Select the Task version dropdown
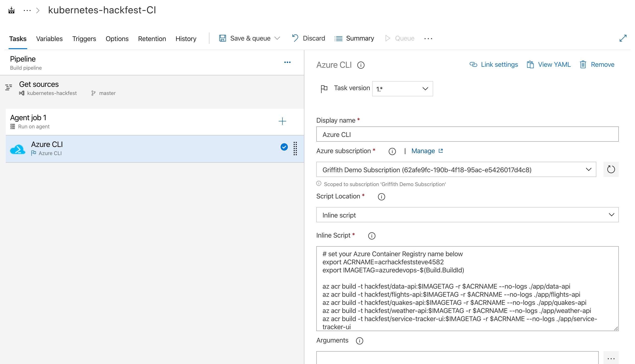This screenshot has height=364, width=635. (x=402, y=88)
